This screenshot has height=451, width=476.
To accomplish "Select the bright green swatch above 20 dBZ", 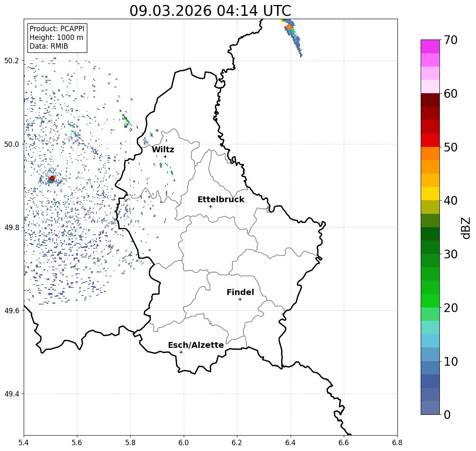I will [430, 300].
